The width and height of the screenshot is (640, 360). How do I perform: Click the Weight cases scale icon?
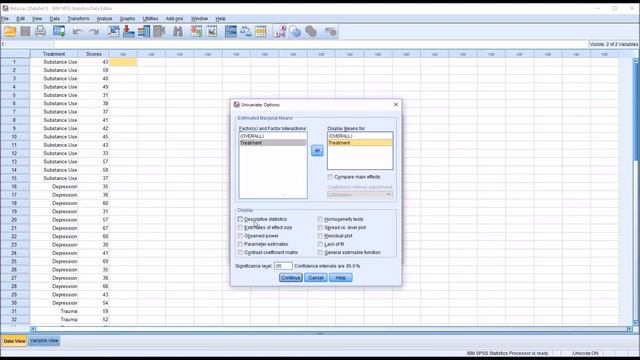coord(246,31)
